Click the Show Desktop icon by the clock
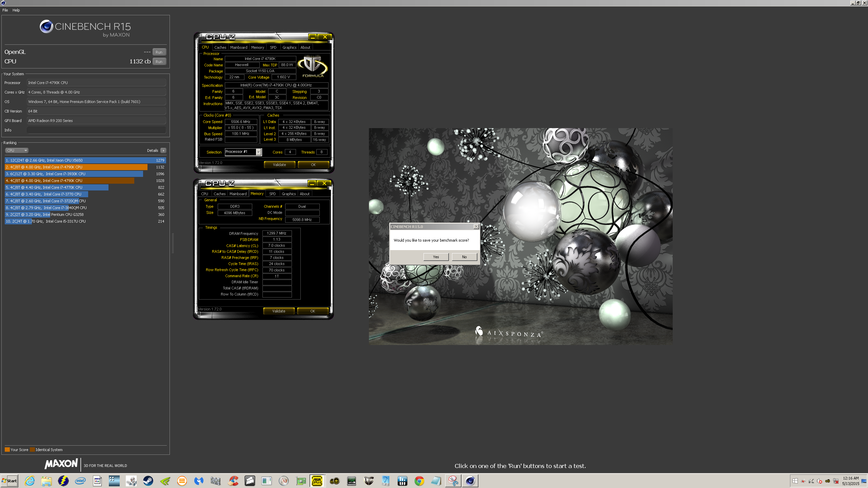The height and width of the screenshot is (488, 868). (864, 481)
